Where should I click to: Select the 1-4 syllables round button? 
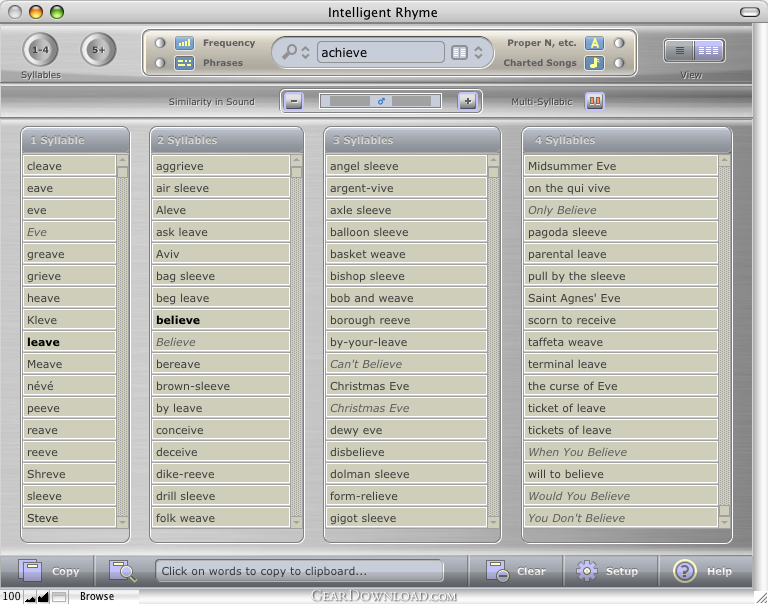(x=40, y=49)
